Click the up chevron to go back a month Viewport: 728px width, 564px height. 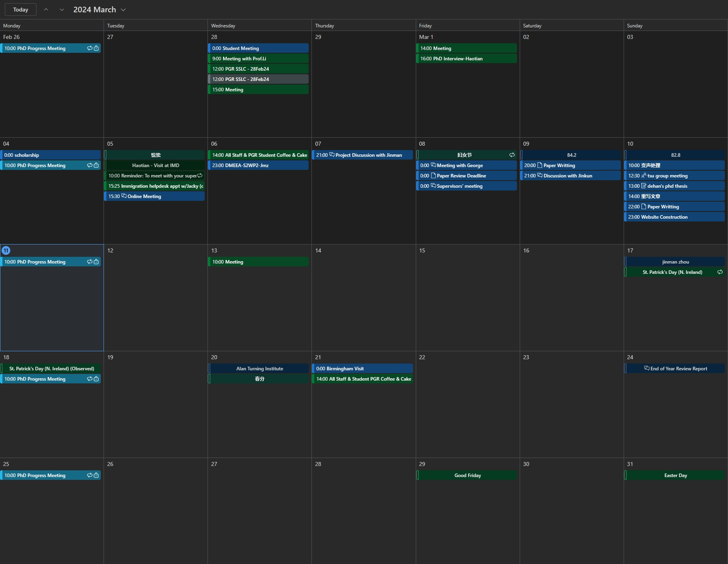46,9
